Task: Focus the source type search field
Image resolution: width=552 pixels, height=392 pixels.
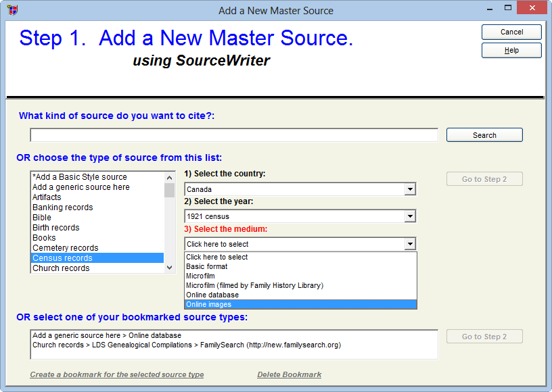Action: click(234, 135)
